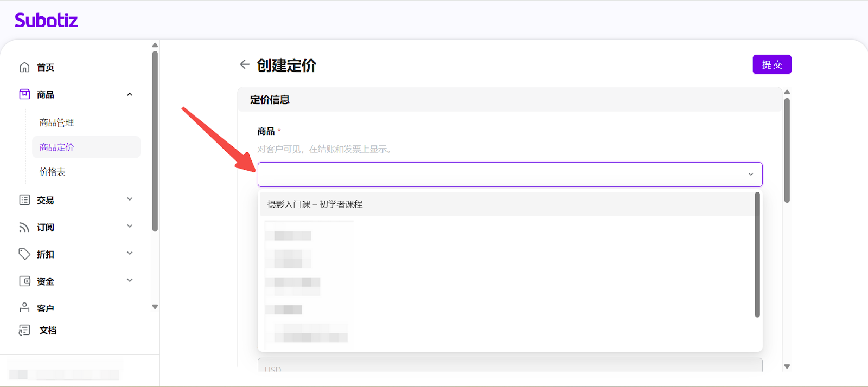The image size is (868, 387).
Task: Click the 交易 list icon
Action: (x=24, y=200)
